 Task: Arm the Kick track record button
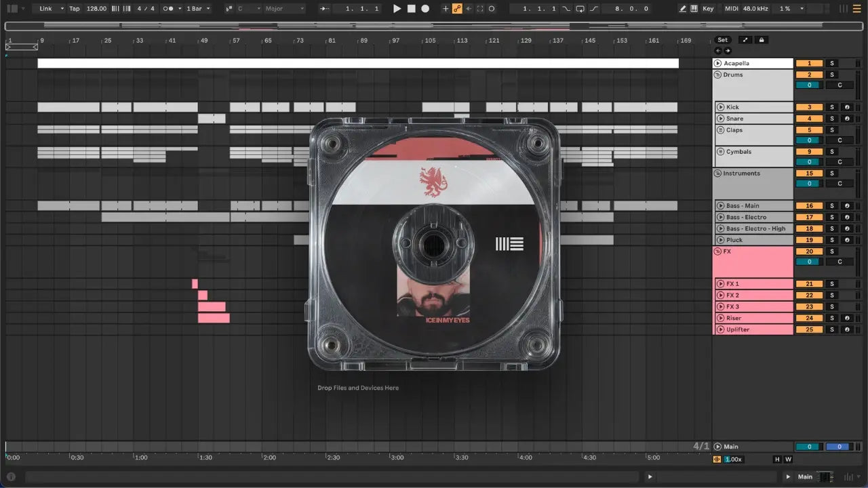(847, 107)
